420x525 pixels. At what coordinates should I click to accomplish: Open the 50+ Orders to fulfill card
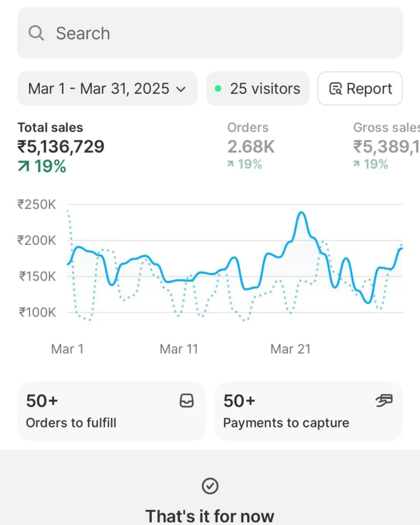coord(111,411)
